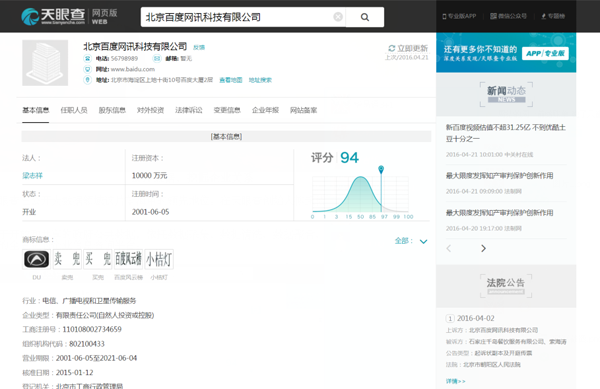
Task: Click the 详情>> link in court notice
Action: [x=455, y=381]
